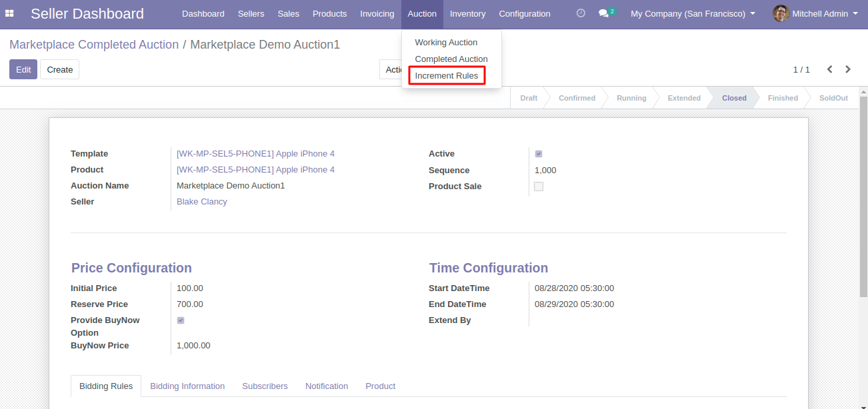
Task: Select the Extended status stage
Action: tap(684, 98)
